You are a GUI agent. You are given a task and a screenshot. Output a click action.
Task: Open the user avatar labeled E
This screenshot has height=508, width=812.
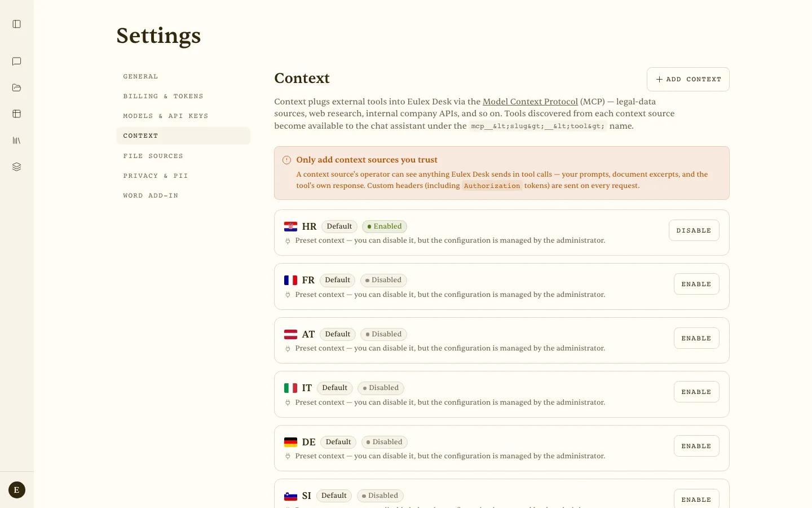click(17, 490)
